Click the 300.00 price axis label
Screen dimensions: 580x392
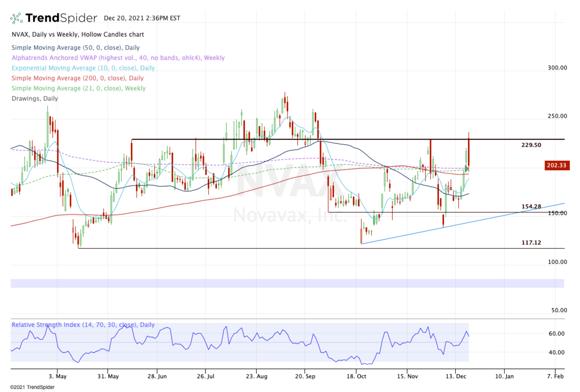[557, 68]
